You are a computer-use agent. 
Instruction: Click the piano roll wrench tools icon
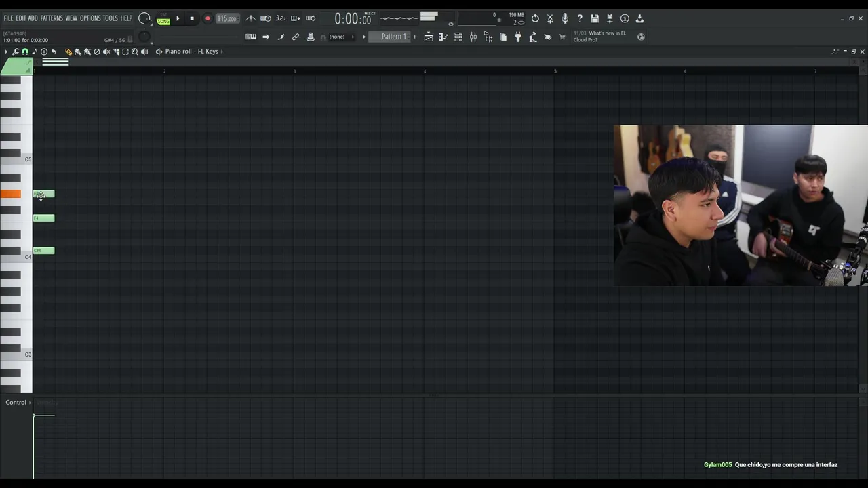(x=16, y=52)
